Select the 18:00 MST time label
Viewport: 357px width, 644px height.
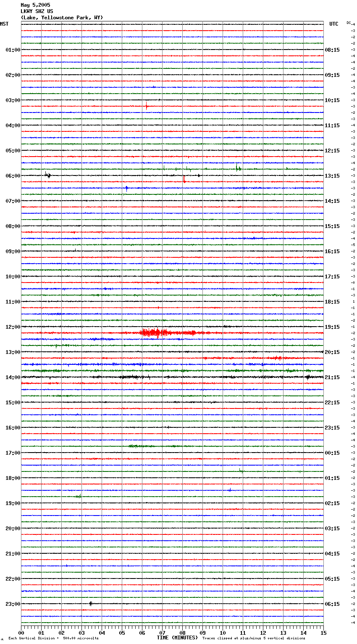click(13, 478)
